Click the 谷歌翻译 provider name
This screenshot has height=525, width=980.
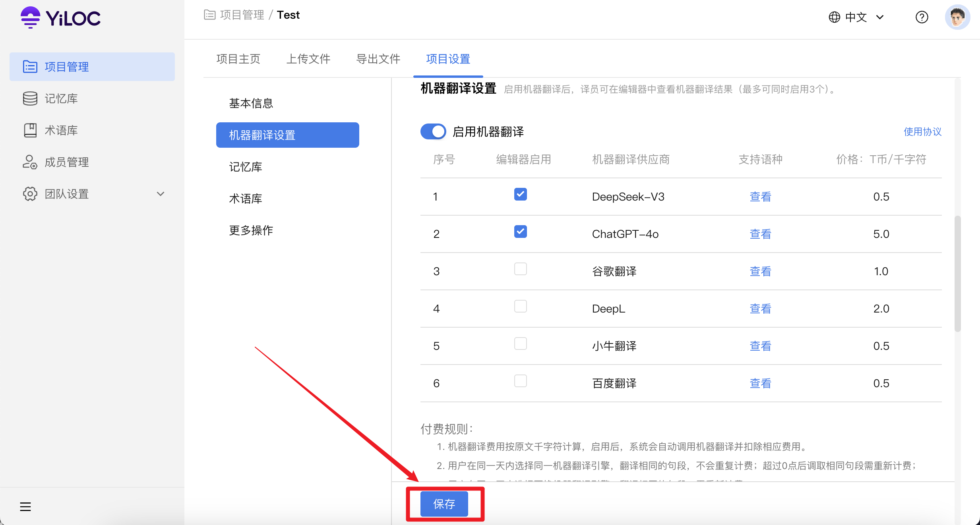(614, 271)
